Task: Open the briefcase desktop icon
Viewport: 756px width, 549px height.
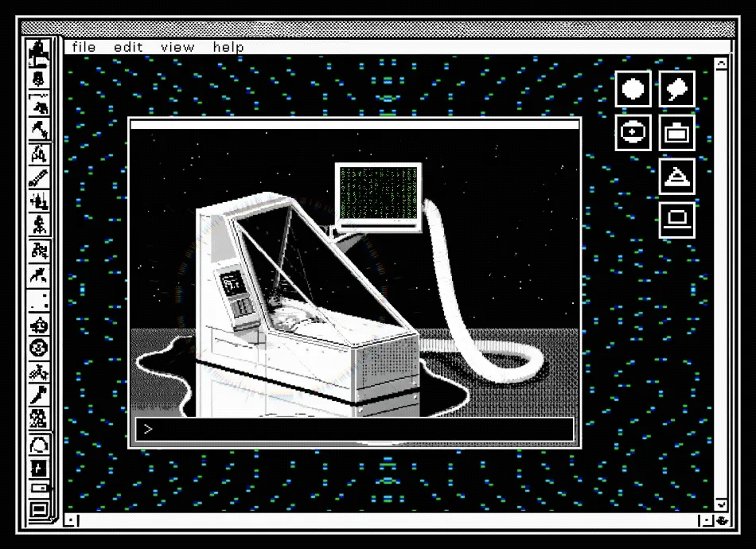Action: pos(677,133)
